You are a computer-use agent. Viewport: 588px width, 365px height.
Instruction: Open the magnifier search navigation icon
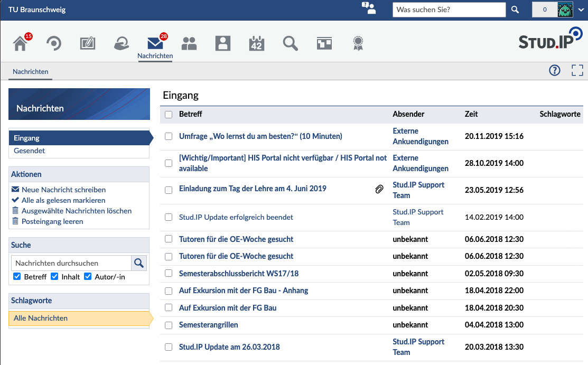pos(290,43)
